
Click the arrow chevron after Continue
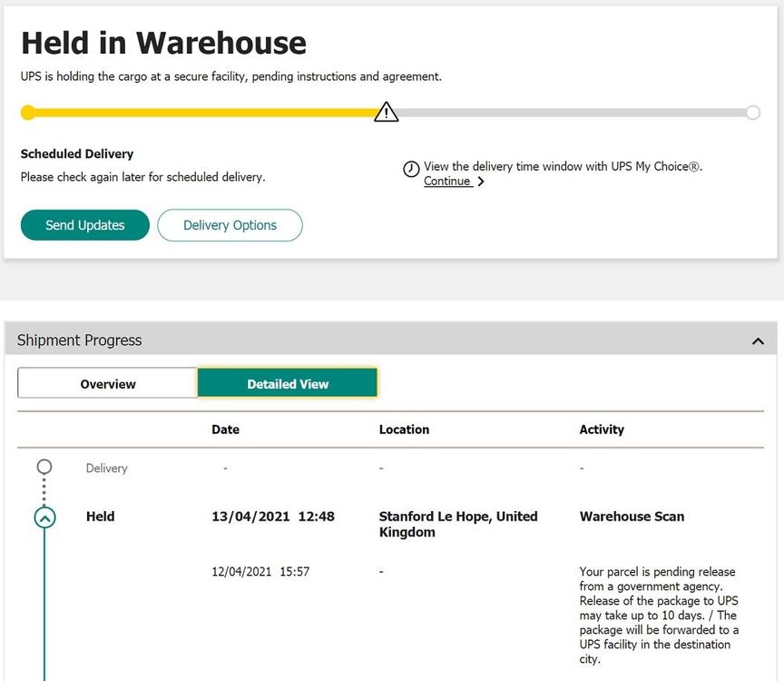(481, 182)
